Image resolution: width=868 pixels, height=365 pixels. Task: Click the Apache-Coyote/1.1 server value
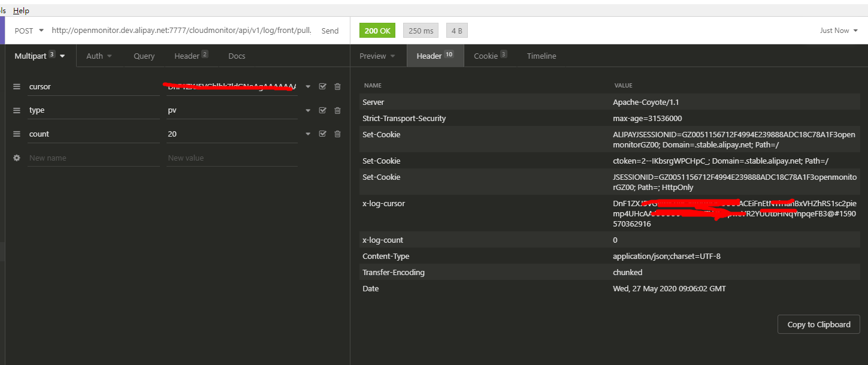point(645,102)
